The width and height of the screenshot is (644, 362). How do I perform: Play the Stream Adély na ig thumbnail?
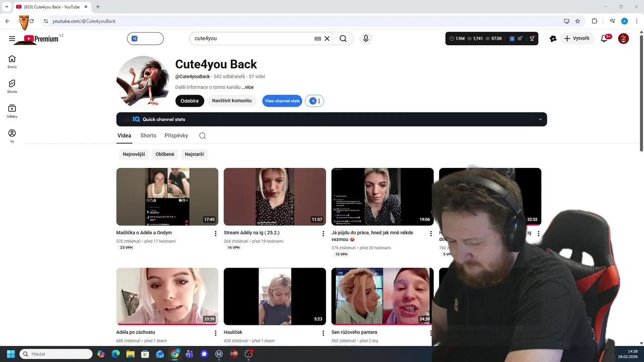(275, 197)
